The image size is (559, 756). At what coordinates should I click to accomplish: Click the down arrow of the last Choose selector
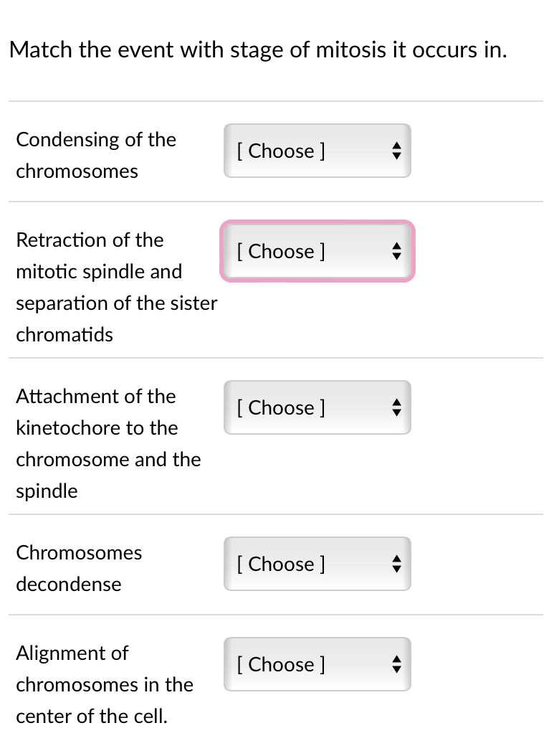(396, 669)
